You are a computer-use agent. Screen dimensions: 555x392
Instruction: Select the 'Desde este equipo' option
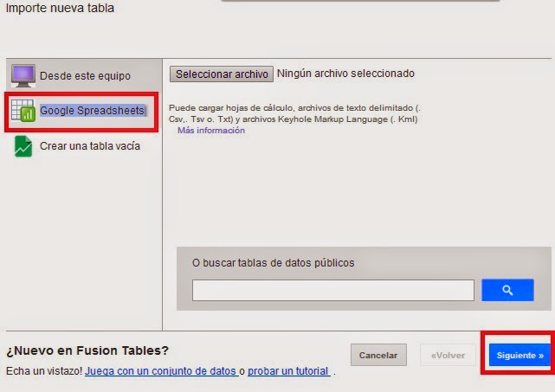click(x=85, y=75)
